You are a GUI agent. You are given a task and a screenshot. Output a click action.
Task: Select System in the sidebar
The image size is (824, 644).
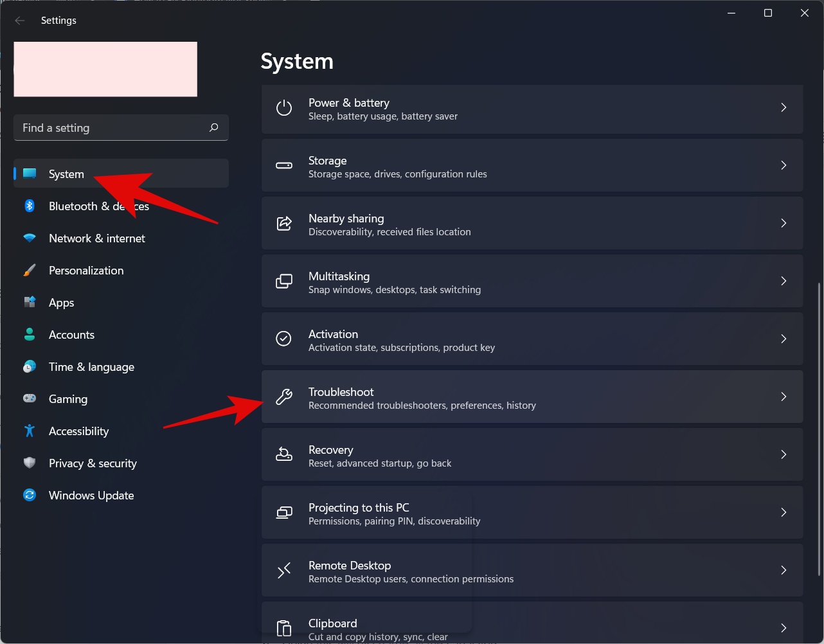point(121,174)
